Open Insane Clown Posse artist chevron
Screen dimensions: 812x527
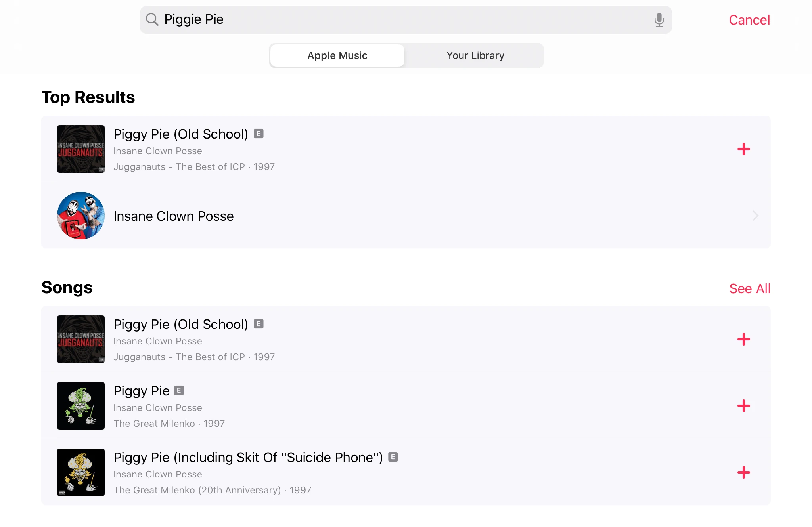click(x=755, y=216)
